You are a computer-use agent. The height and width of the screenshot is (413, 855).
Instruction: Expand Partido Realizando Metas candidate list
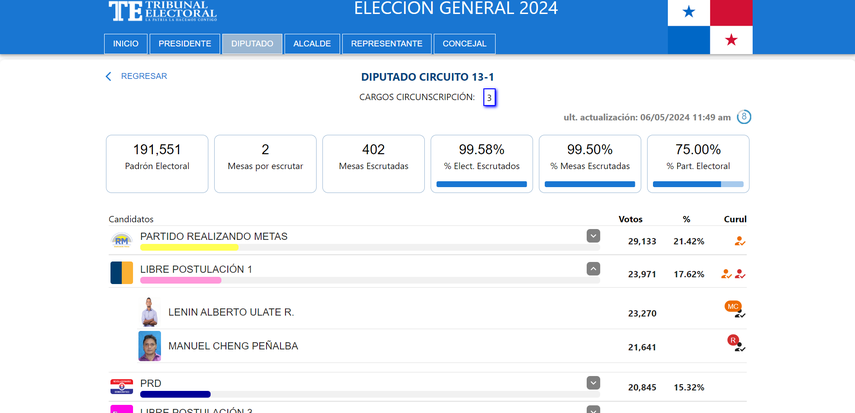(593, 236)
